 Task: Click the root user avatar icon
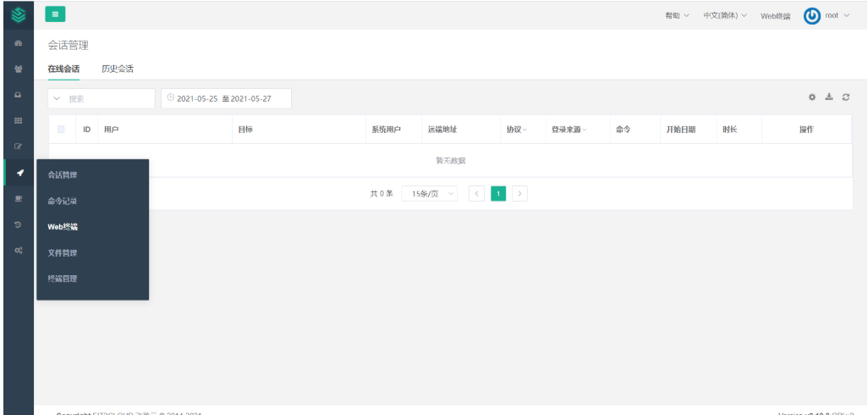812,16
